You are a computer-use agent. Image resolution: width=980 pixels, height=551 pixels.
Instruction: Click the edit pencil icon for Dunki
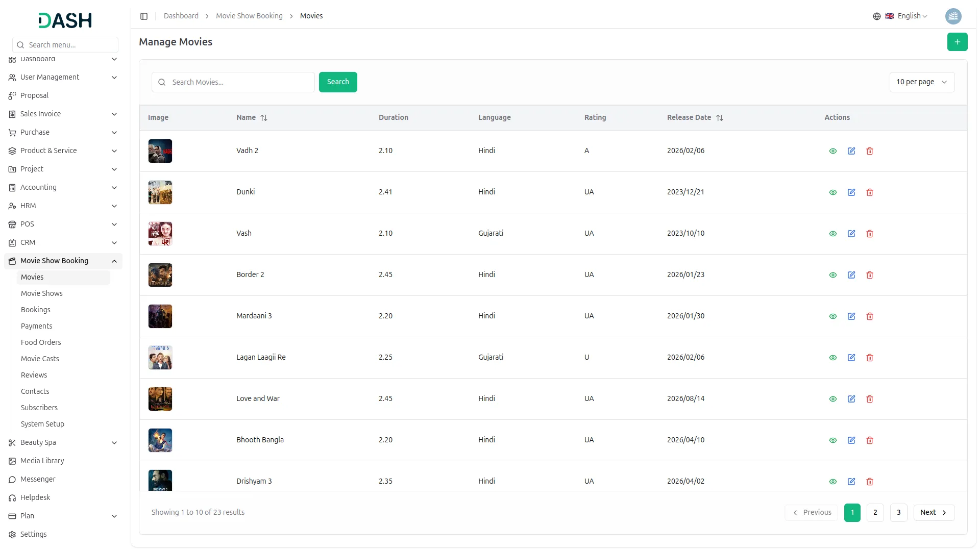tap(851, 192)
